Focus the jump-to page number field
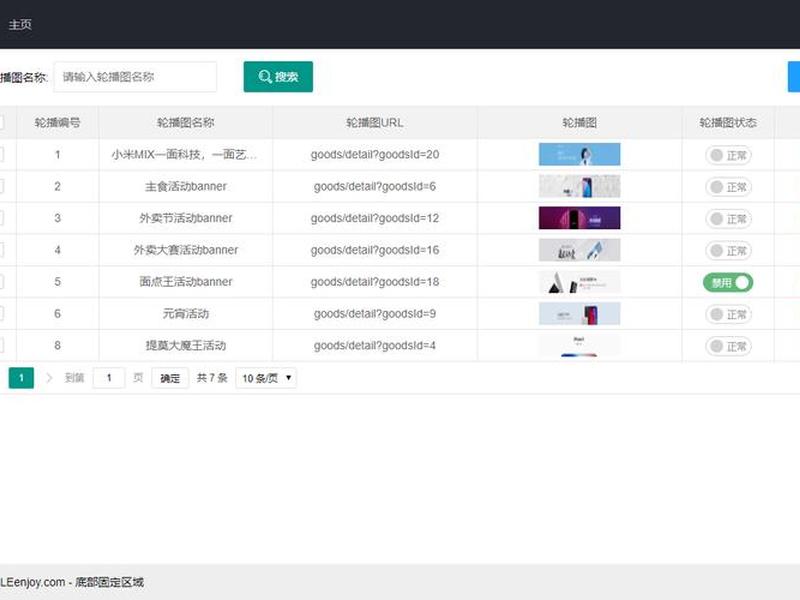This screenshot has width=800, height=600. 109,378
